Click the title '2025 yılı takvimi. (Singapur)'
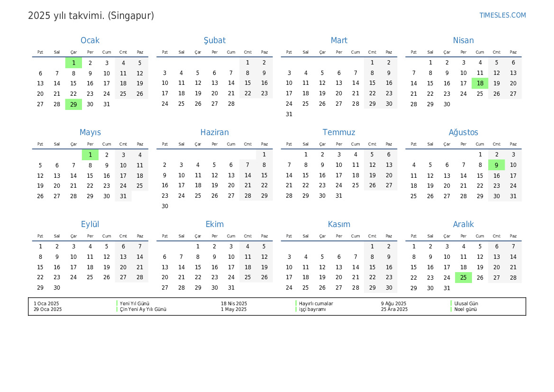 tap(91, 16)
